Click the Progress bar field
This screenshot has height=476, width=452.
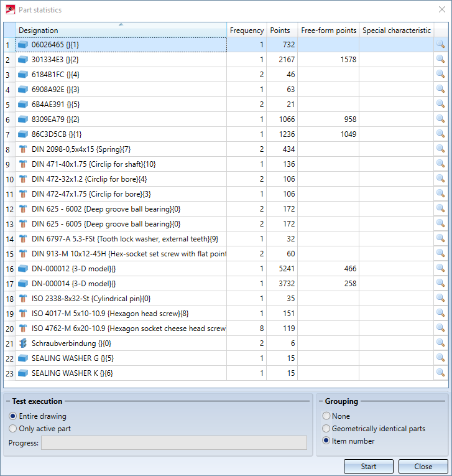point(173,443)
